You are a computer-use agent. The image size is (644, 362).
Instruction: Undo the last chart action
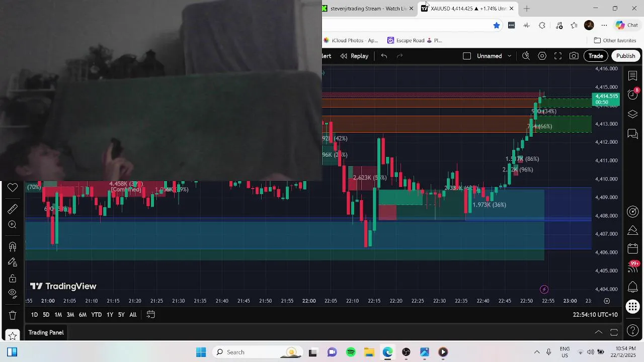(x=384, y=56)
